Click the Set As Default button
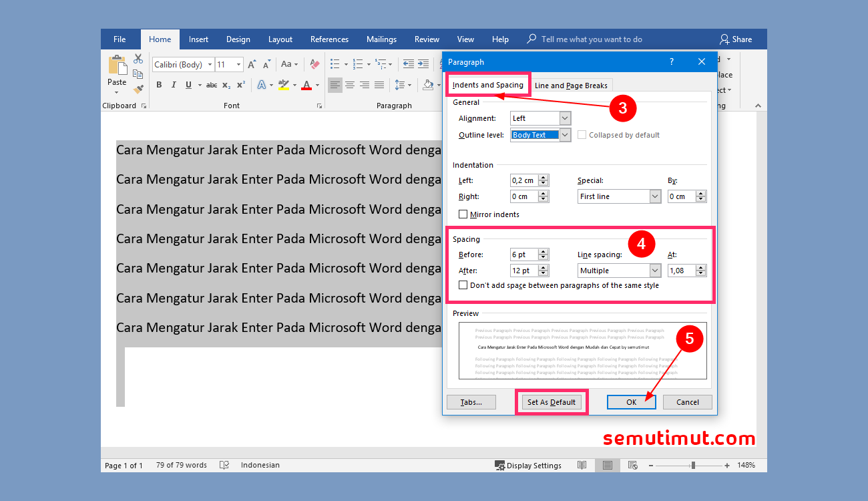Viewport: 868px width, 501px height. pos(552,402)
